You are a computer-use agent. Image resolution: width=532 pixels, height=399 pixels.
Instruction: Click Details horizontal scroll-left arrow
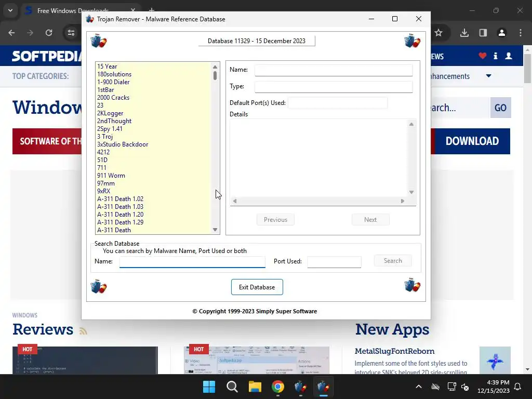click(235, 201)
